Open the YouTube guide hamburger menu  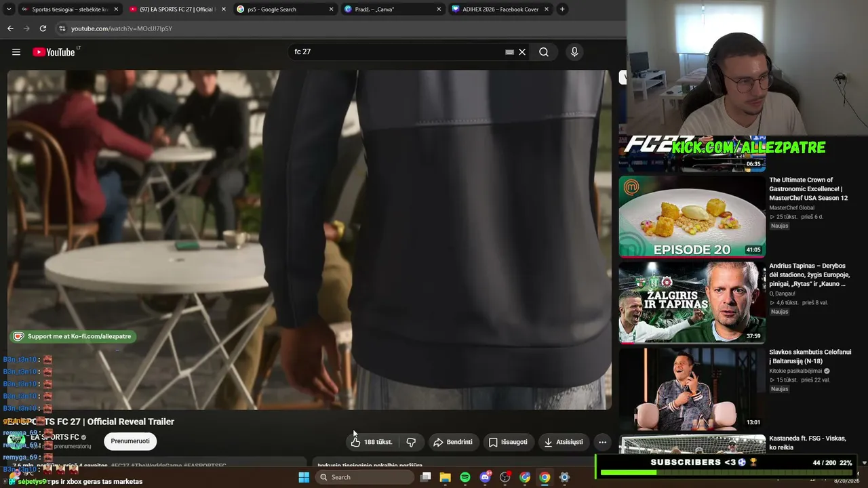coord(16,52)
